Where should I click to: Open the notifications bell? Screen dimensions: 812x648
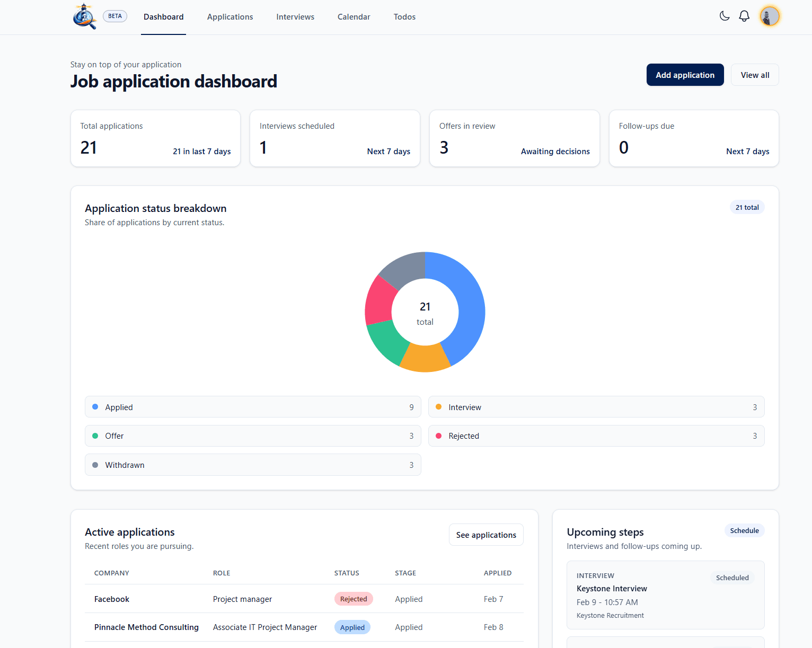(744, 16)
